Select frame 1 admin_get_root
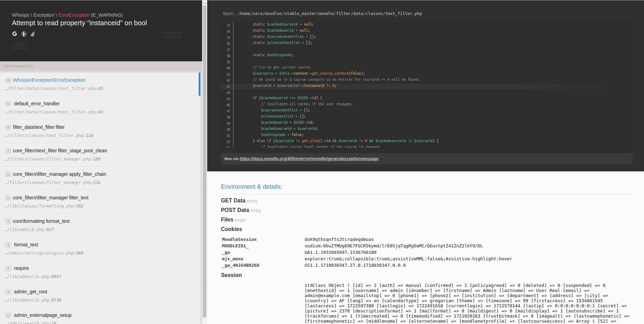Image resolution: width=644 pixels, height=324 pixels. pos(100,296)
